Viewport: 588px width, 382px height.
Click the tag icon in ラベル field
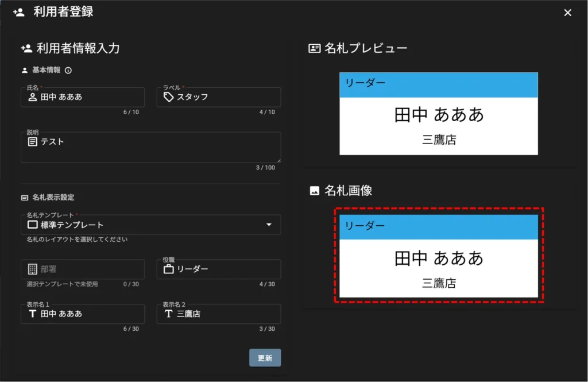coord(168,97)
